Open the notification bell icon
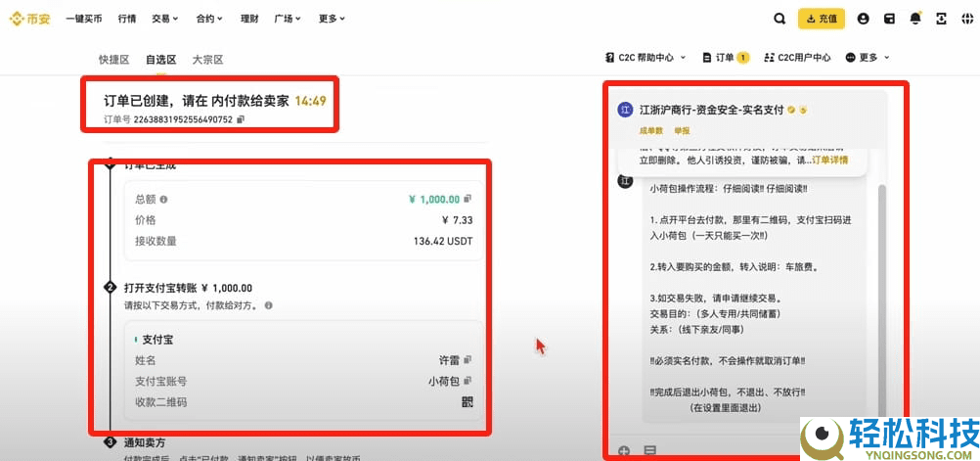 pyautogui.click(x=915, y=19)
